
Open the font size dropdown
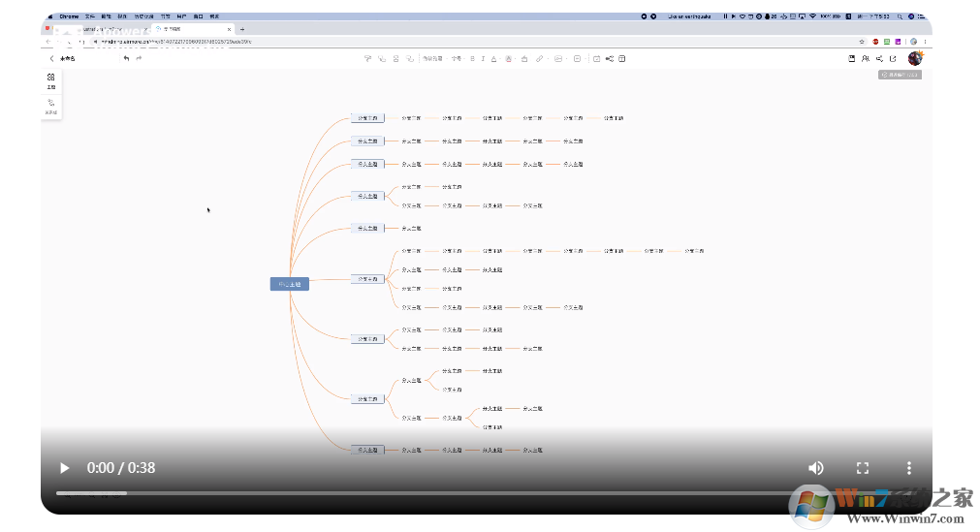pyautogui.click(x=456, y=59)
